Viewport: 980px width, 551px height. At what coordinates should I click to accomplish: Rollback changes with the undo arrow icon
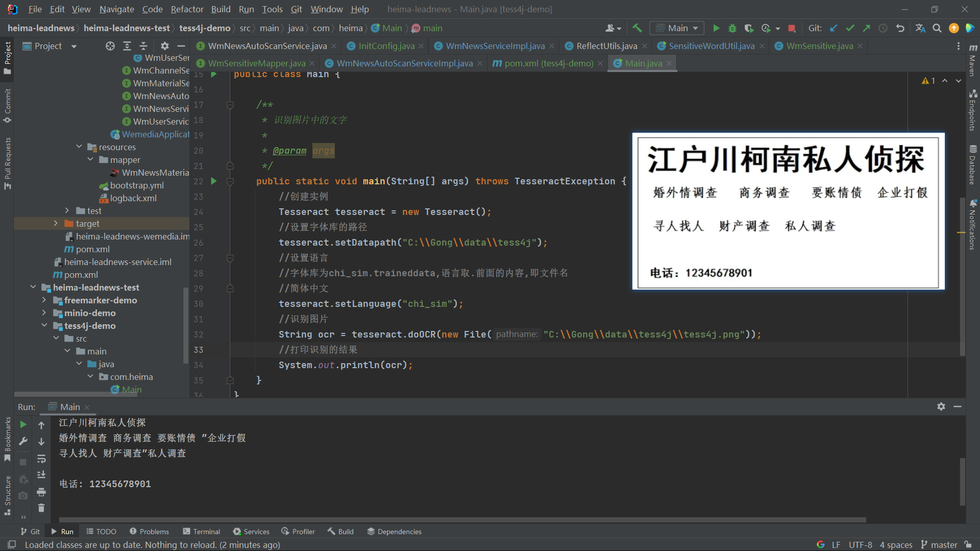coord(900,28)
